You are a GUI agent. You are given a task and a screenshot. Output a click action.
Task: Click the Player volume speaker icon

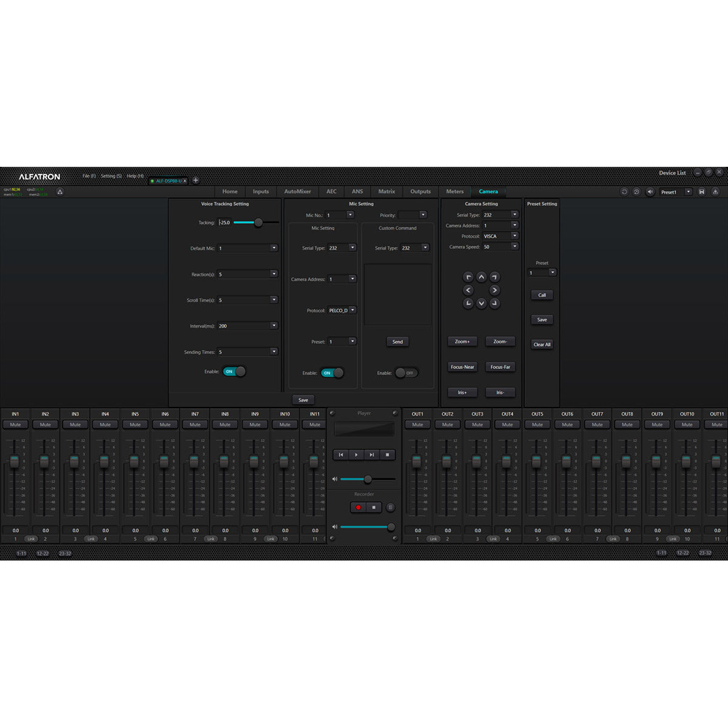334,479
